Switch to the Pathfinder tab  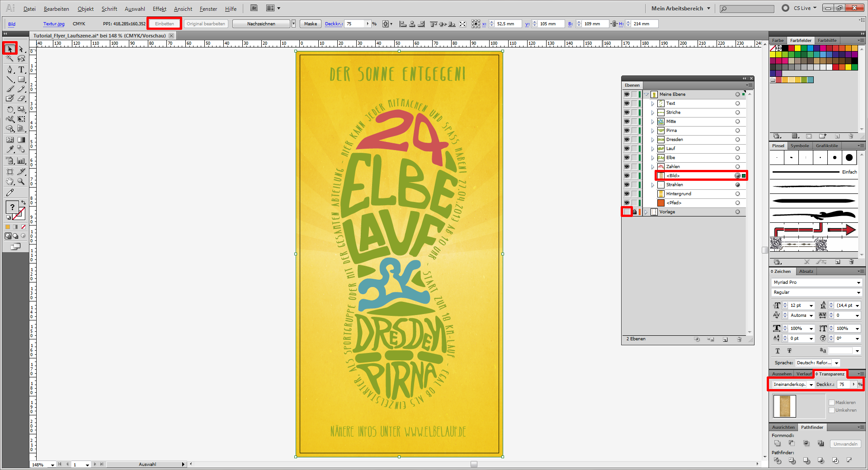tap(812, 427)
